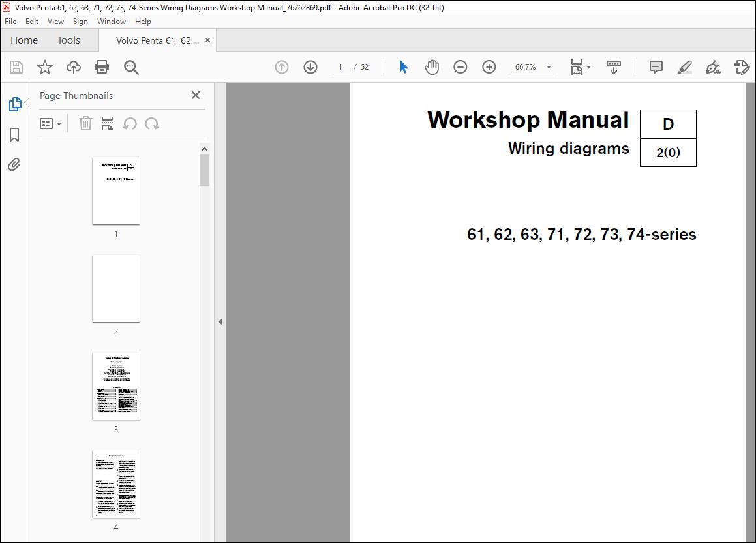Click the 'D' box on the page
This screenshot has height=543, width=756.
click(668, 125)
